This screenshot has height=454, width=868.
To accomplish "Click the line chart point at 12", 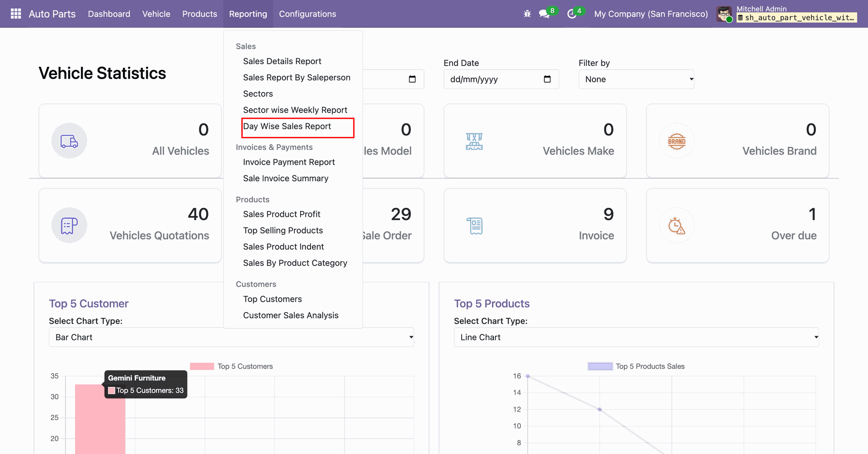I will [599, 410].
